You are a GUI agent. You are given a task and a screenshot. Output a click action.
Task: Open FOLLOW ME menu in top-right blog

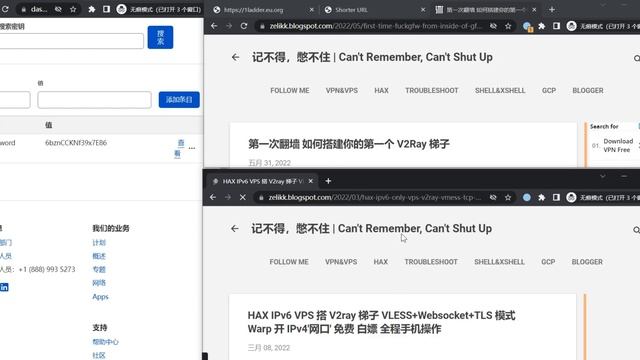[x=290, y=91]
